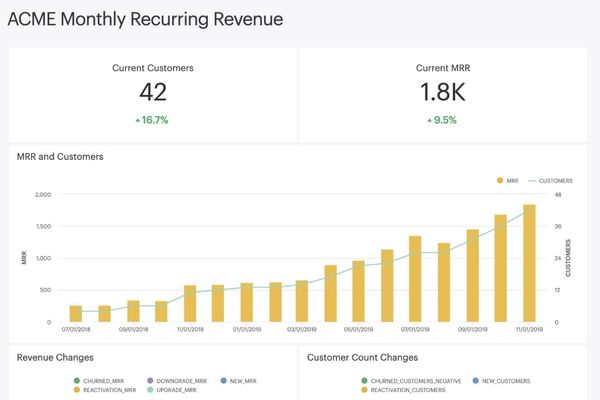Click the 11/01/2019 x-axis date label
This screenshot has height=400, width=600.
(529, 329)
